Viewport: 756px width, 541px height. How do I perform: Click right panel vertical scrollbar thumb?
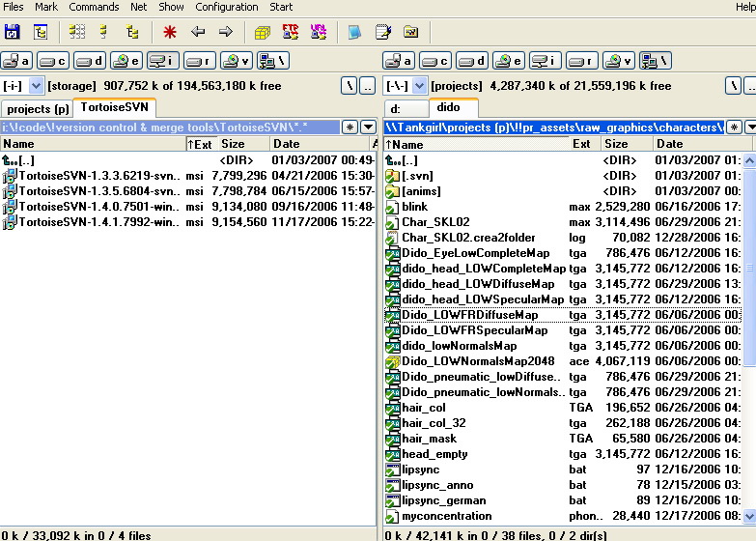[749, 268]
